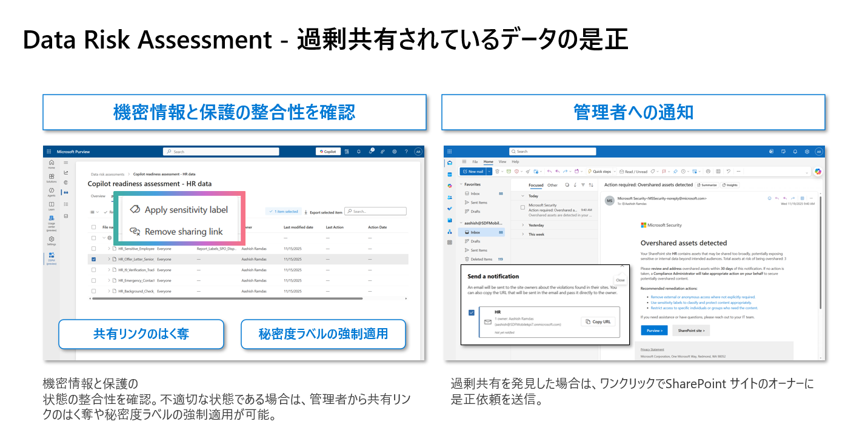Viewport: 868px width, 444px height.
Task: Check the HR_Sensitive_Employee row checkbox
Action: 93,248
